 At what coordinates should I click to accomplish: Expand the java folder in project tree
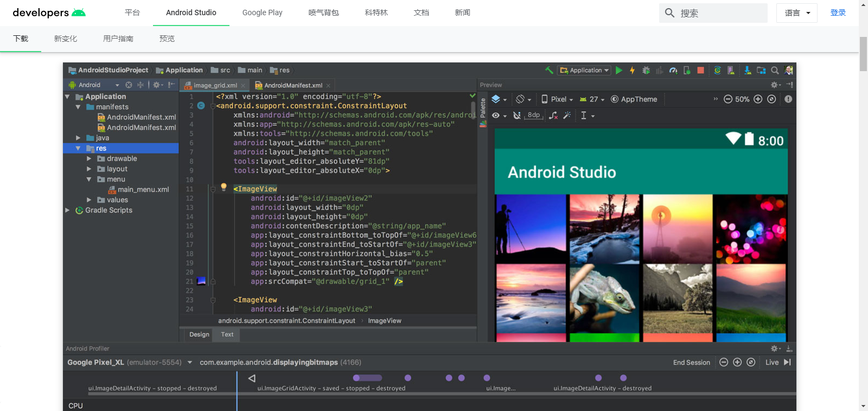click(x=78, y=138)
